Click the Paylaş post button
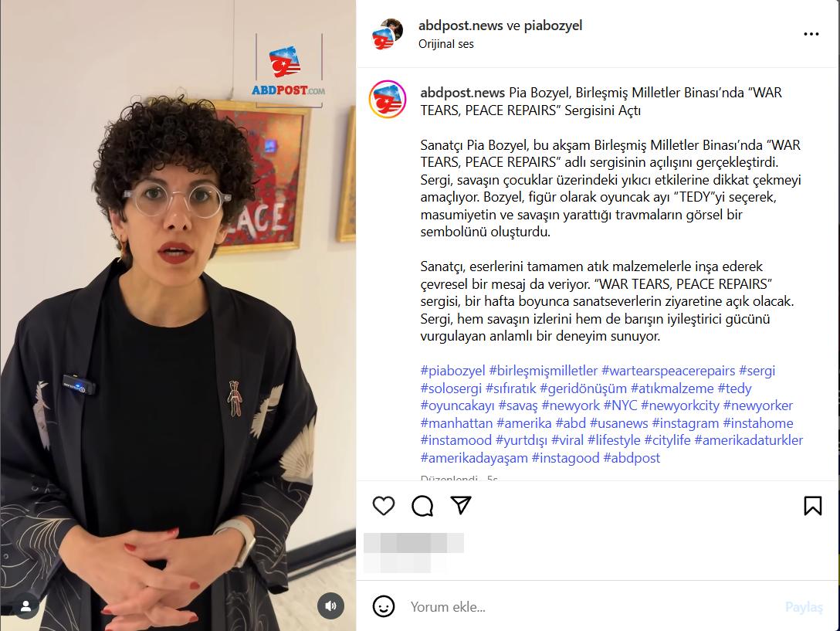The width and height of the screenshot is (840, 631). coord(804,607)
